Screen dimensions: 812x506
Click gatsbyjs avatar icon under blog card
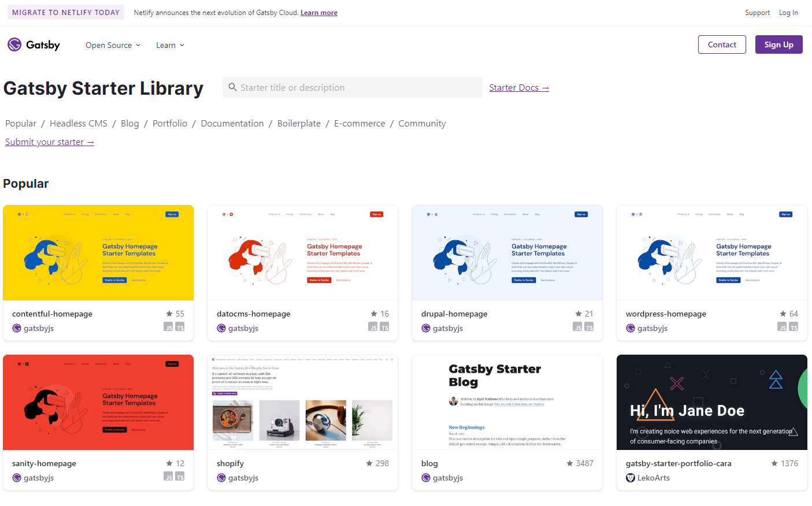[x=426, y=478]
